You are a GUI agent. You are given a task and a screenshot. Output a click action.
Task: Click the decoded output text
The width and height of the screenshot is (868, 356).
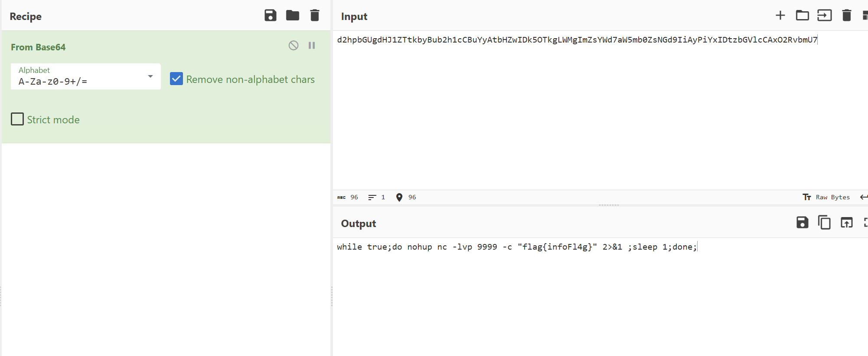517,247
